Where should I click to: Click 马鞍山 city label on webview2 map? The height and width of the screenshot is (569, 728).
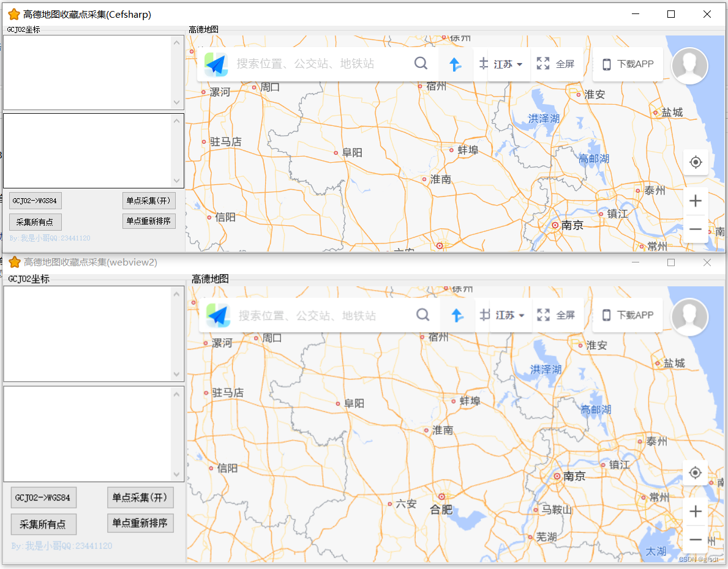pyautogui.click(x=556, y=510)
